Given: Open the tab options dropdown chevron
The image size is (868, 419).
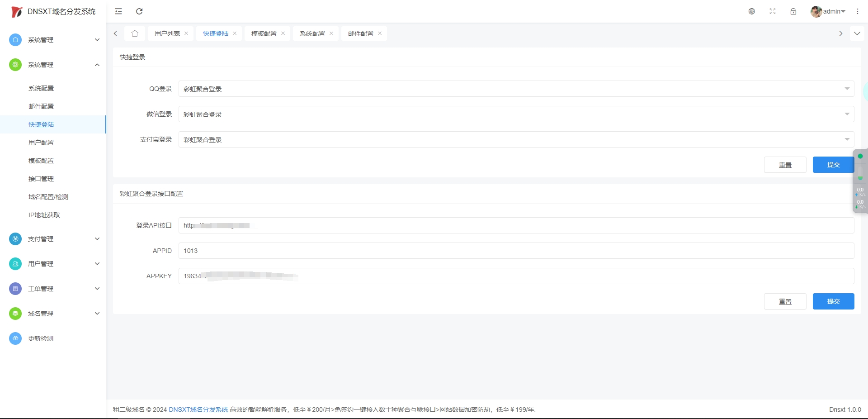Looking at the screenshot, I should click(x=857, y=33).
